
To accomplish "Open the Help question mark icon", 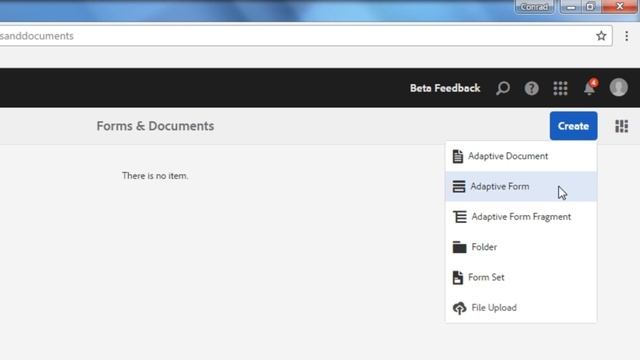I will 531,88.
